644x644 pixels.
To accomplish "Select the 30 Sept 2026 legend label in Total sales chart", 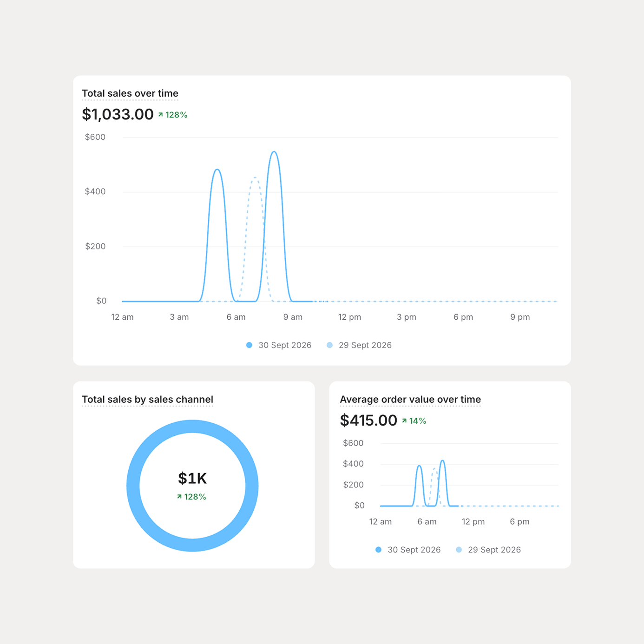I will (285, 345).
